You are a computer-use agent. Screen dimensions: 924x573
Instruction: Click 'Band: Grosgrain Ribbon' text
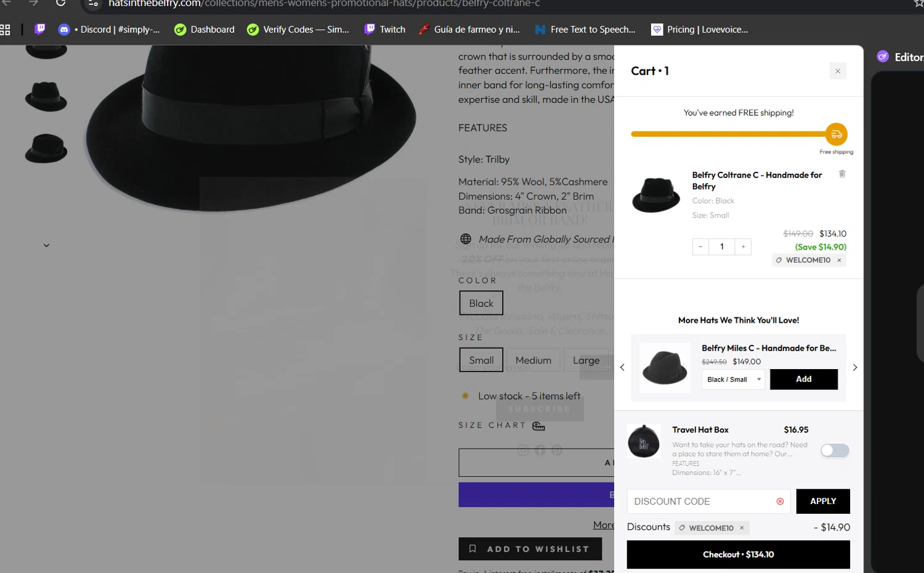pyautogui.click(x=513, y=210)
